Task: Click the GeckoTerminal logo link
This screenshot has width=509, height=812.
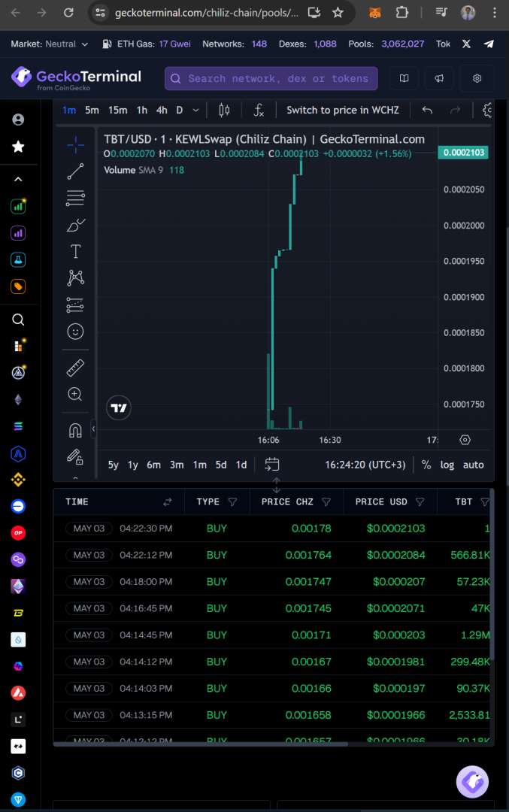Action: point(76,77)
